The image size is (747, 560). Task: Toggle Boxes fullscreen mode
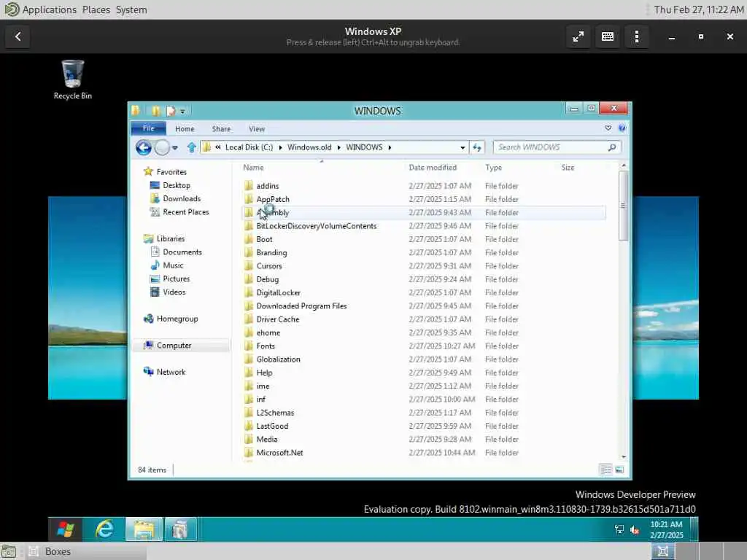[578, 36]
